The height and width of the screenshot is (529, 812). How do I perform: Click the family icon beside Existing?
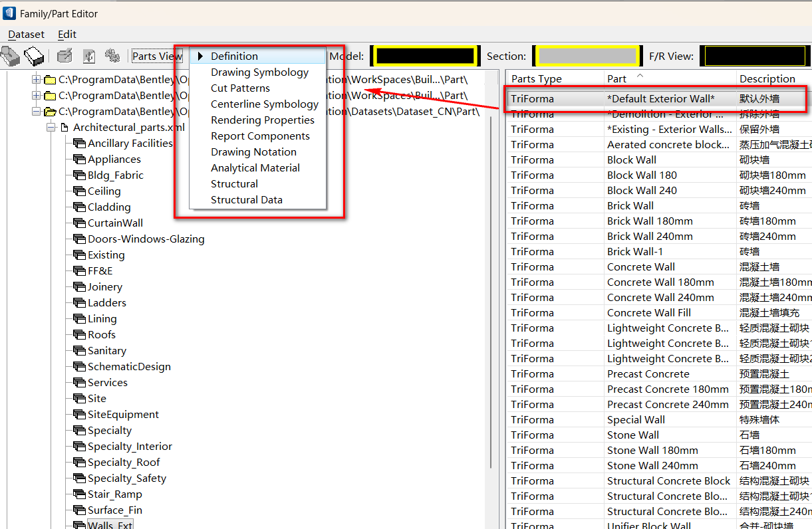coord(80,255)
